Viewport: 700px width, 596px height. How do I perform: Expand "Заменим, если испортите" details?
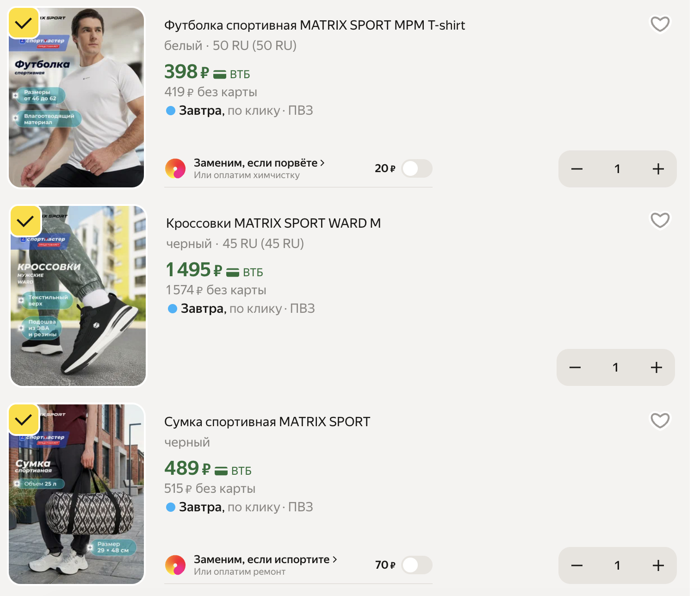click(x=265, y=559)
